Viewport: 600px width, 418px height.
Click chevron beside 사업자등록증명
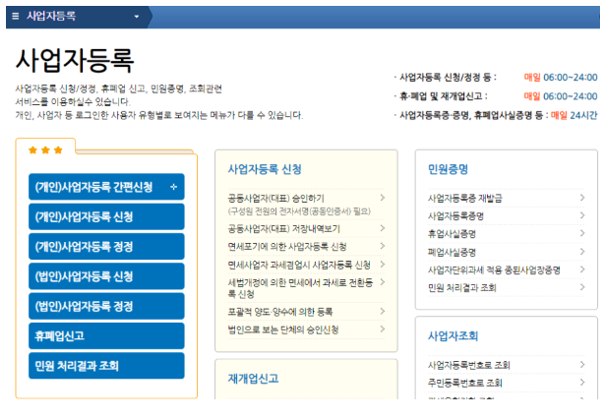pos(582,216)
